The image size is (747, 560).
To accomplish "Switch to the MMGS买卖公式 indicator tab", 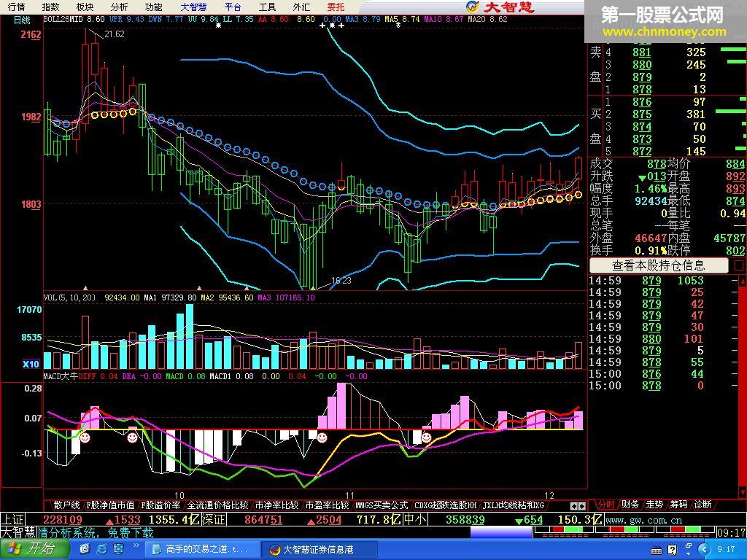I will pos(382,505).
